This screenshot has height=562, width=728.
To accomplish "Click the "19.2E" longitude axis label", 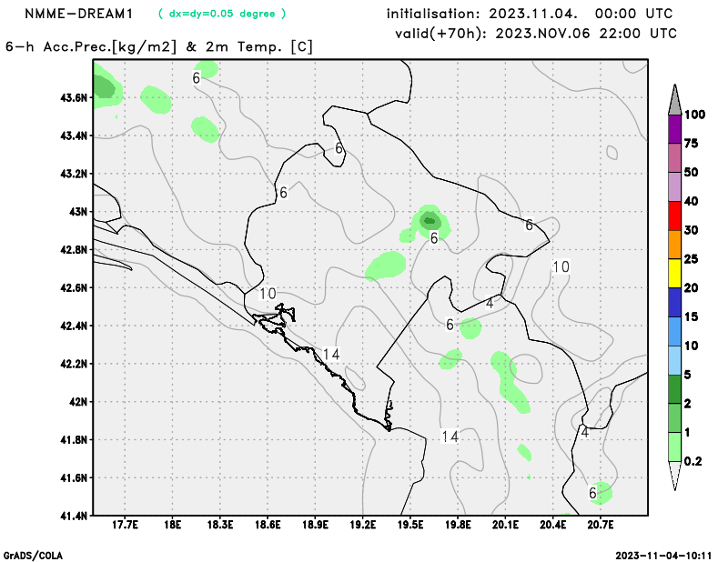I will click(362, 525).
